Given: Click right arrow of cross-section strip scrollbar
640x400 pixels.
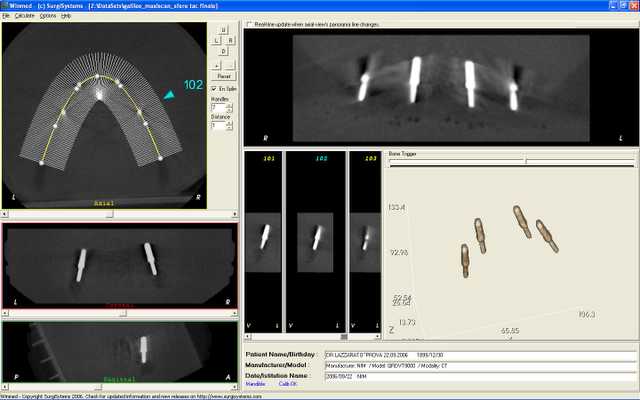Looking at the screenshot, I should (x=378, y=337).
